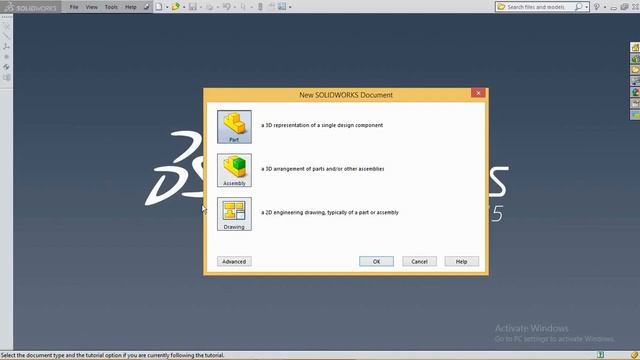Image resolution: width=640 pixels, height=360 pixels.
Task: Open the Help menu
Action: [131, 7]
